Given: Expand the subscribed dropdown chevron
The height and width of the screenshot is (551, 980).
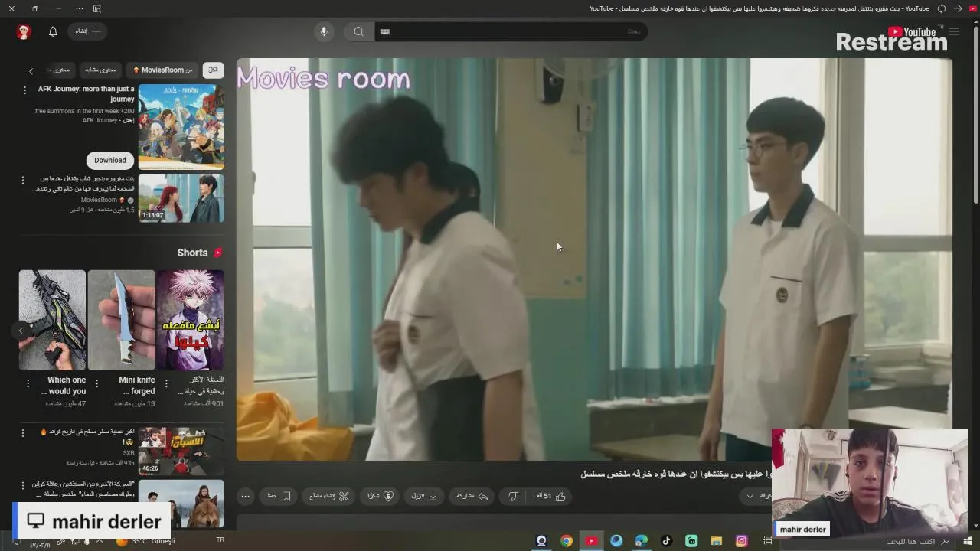Looking at the screenshot, I should point(750,496).
